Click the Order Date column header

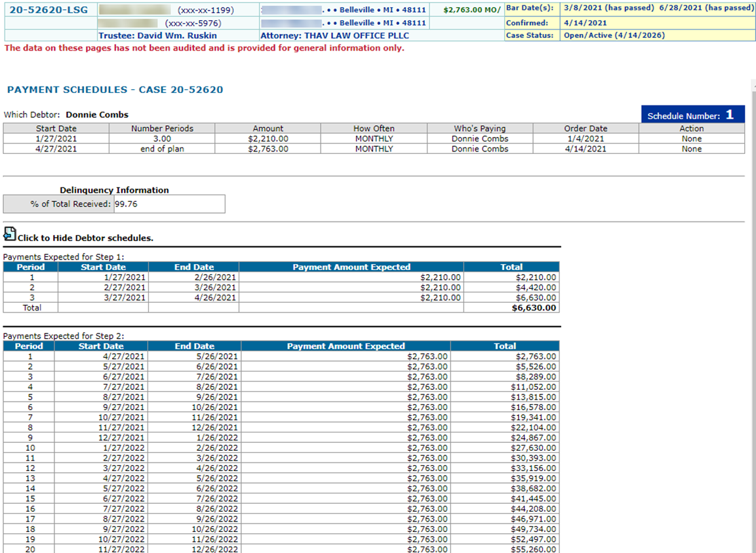pyautogui.click(x=586, y=128)
